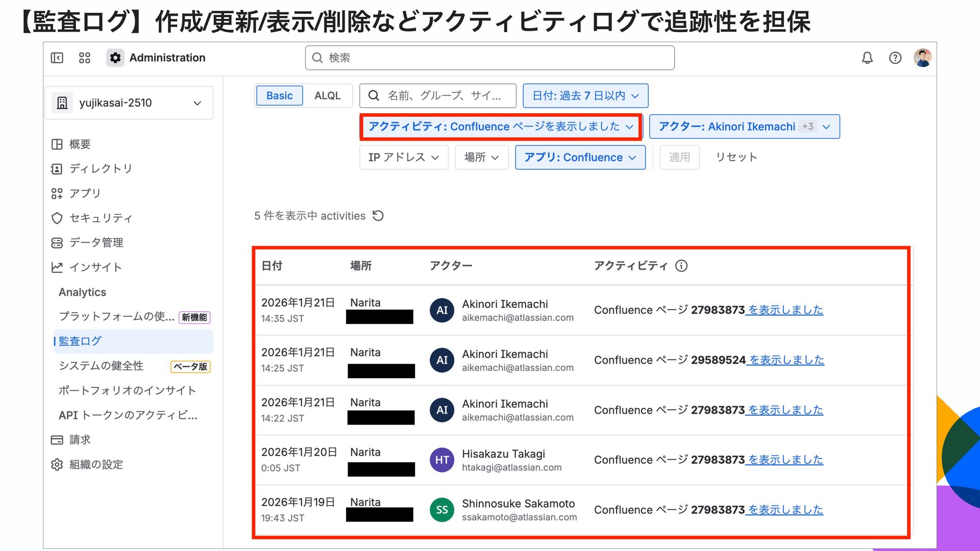
Task: Click the Administration gear icon
Action: [x=115, y=58]
